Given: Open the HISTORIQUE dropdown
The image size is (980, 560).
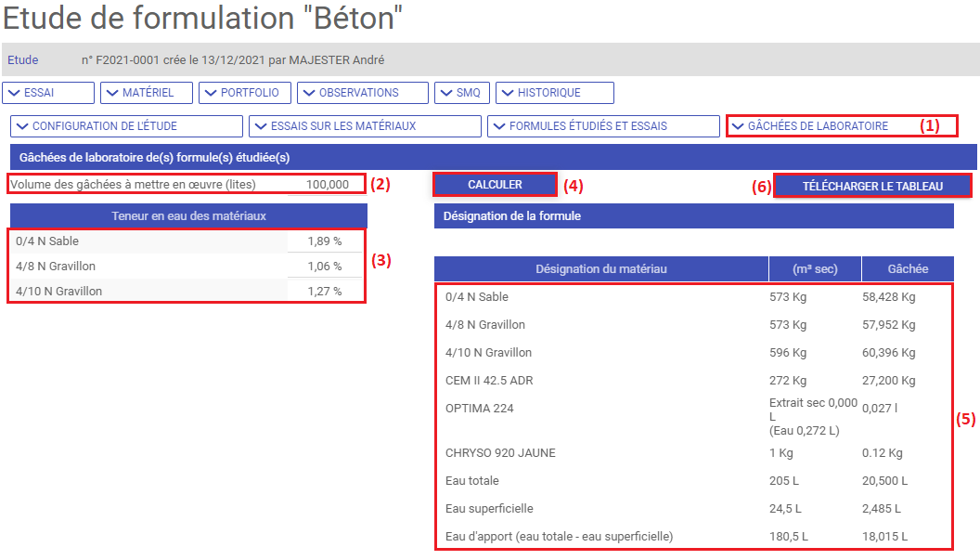Looking at the screenshot, I should [554, 93].
